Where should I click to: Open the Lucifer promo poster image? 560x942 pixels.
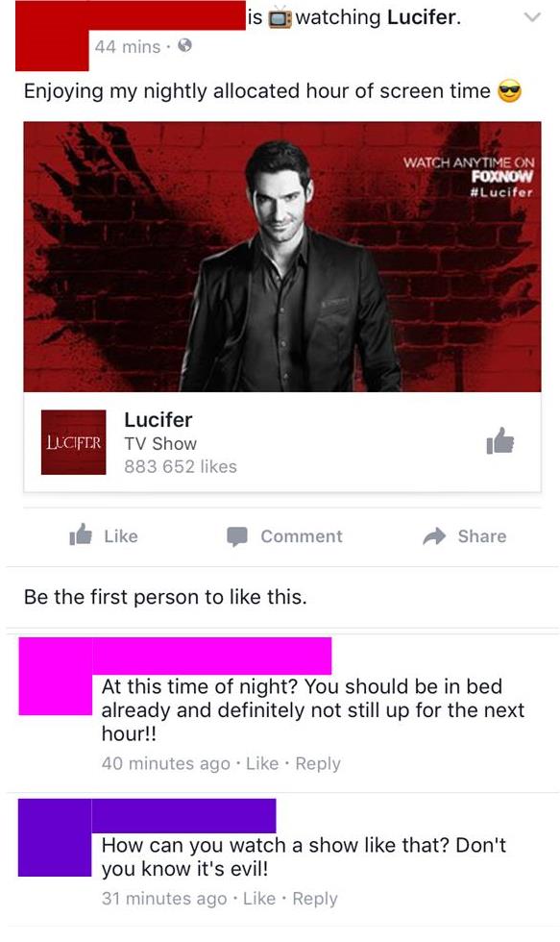(282, 257)
